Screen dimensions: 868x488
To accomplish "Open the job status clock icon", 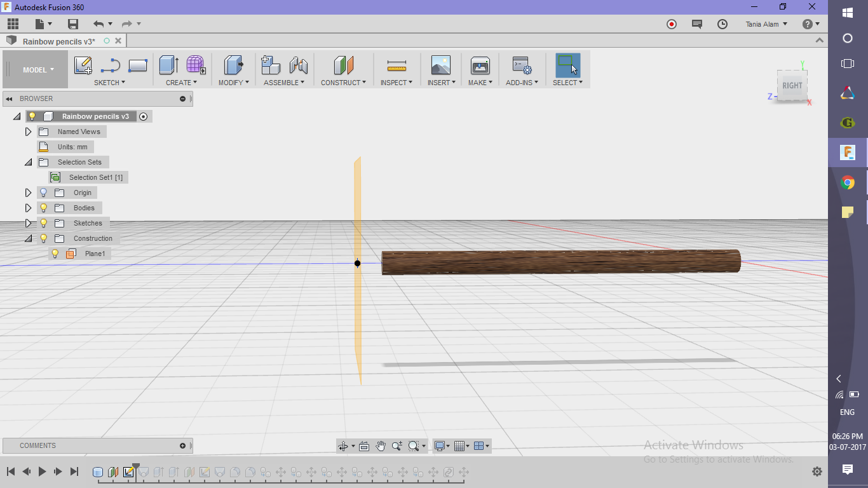I will pos(722,24).
